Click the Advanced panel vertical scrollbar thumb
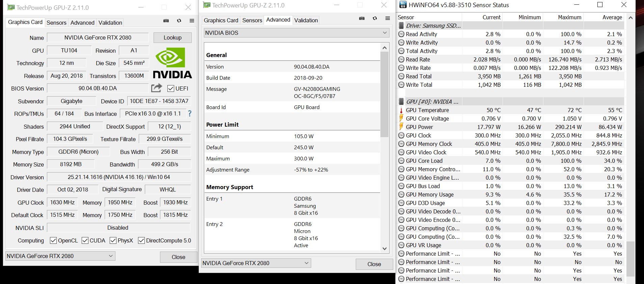 click(x=384, y=95)
